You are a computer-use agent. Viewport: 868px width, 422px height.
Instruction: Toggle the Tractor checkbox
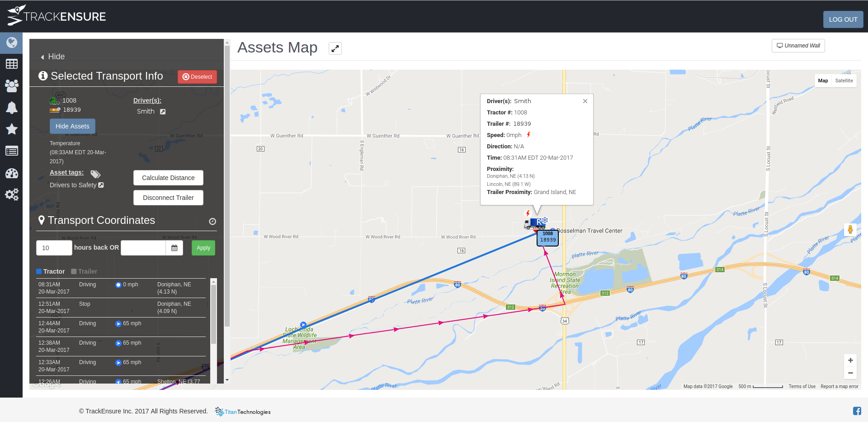pyautogui.click(x=39, y=271)
